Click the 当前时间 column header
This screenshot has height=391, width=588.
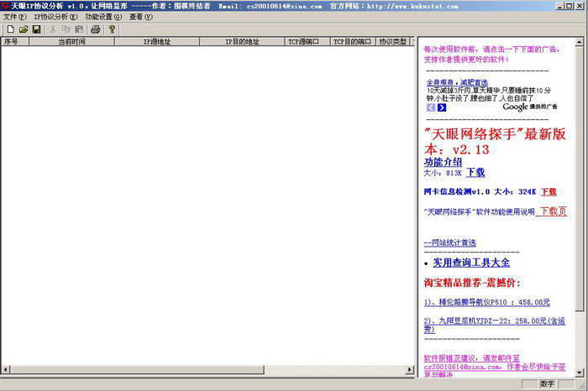[x=71, y=41]
